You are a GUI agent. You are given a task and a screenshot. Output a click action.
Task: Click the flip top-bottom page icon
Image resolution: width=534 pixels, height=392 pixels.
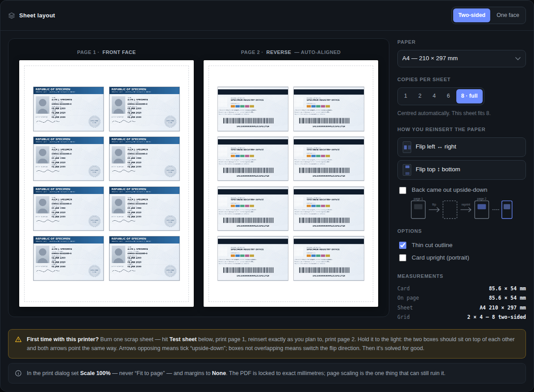407,170
